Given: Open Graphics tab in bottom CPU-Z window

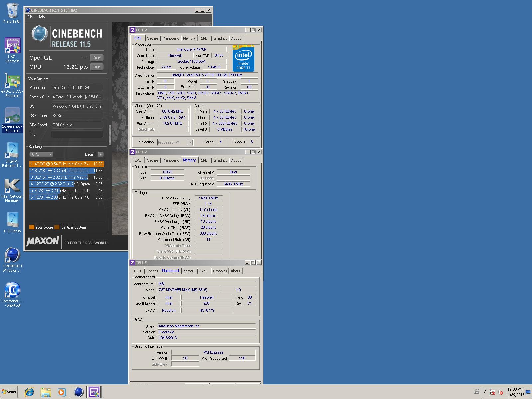Looking at the screenshot, I should [220, 271].
